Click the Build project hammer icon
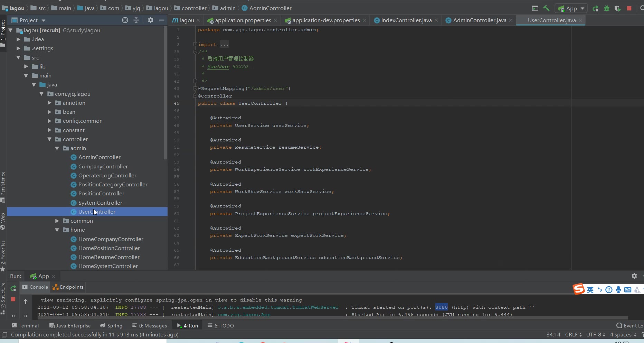 [546, 8]
